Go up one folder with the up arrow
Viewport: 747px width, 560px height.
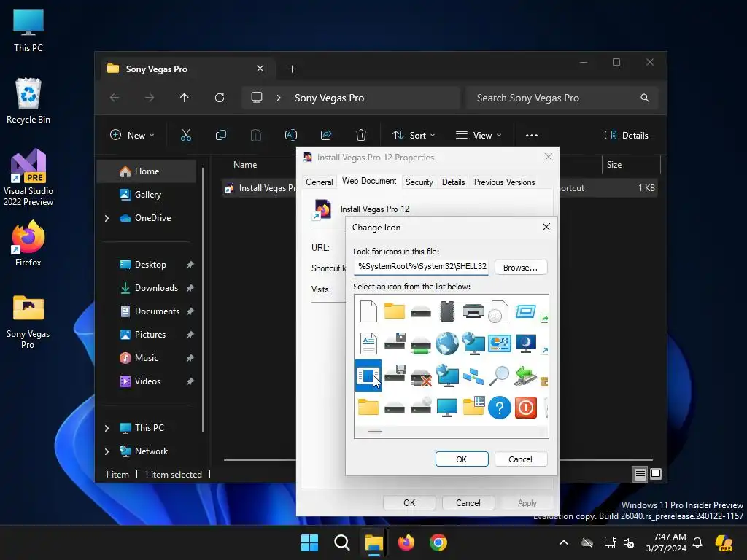tap(185, 98)
